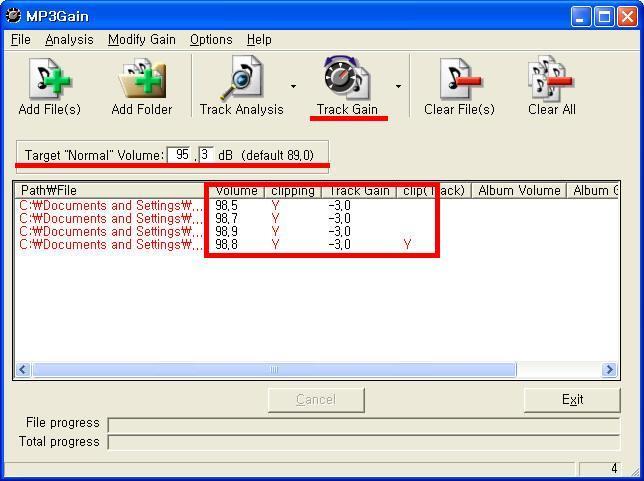Open the Modify Gain menu

click(x=142, y=40)
